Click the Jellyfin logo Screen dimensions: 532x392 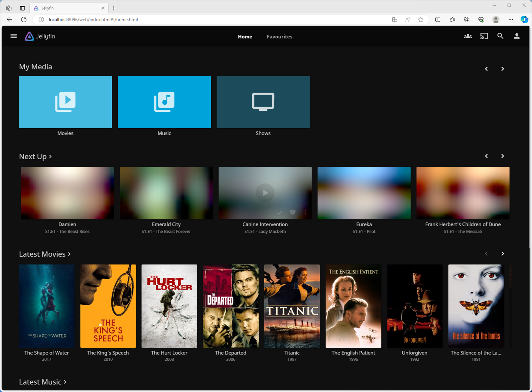pyautogui.click(x=40, y=36)
